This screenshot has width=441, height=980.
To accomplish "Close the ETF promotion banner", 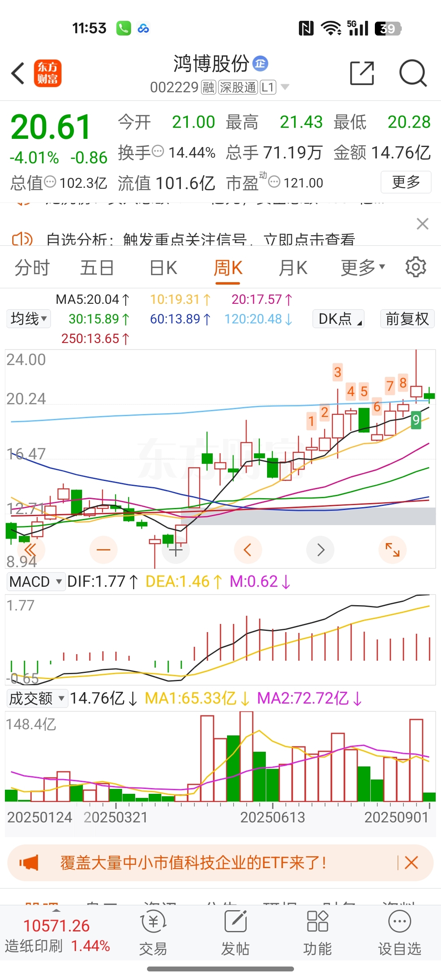I will pos(411,863).
